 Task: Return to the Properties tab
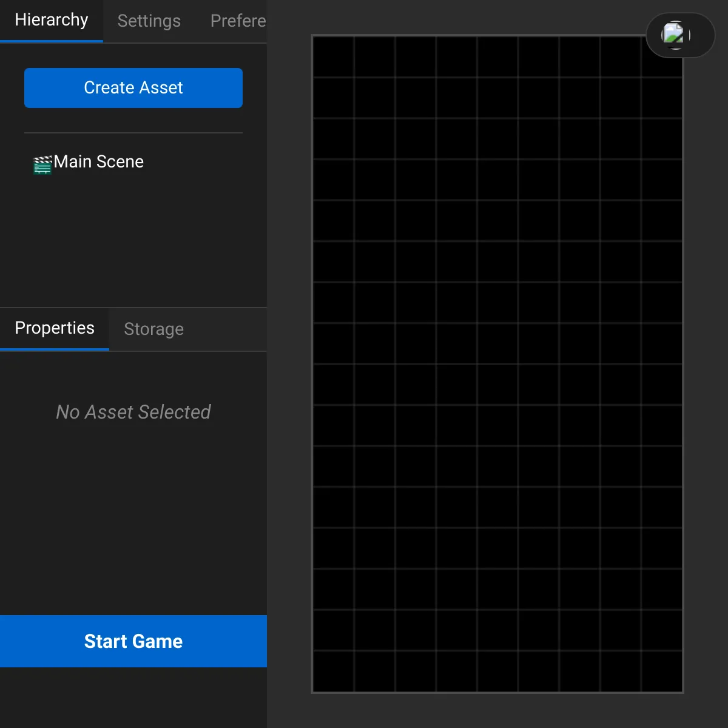click(55, 328)
